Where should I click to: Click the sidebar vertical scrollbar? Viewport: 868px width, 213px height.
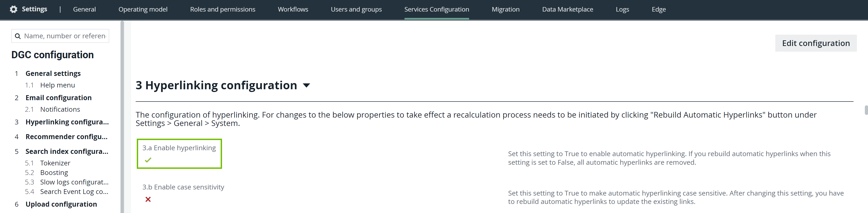(122, 116)
